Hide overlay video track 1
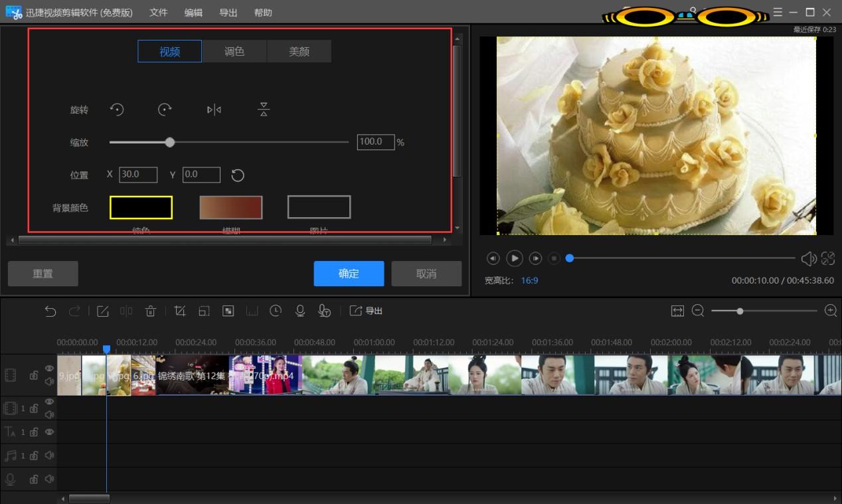The image size is (842, 504). pyautogui.click(x=49, y=402)
